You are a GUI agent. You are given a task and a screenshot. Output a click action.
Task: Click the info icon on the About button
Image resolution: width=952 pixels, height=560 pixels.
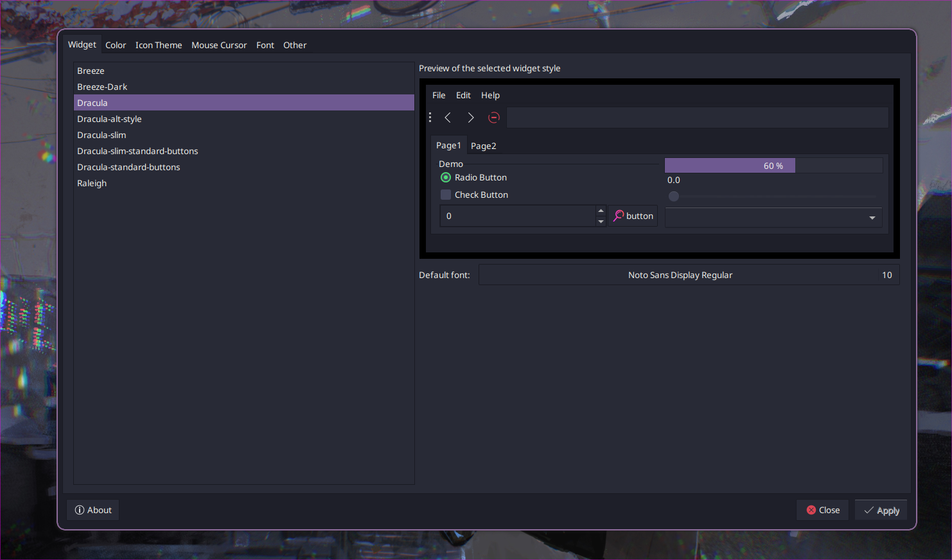[78, 510]
